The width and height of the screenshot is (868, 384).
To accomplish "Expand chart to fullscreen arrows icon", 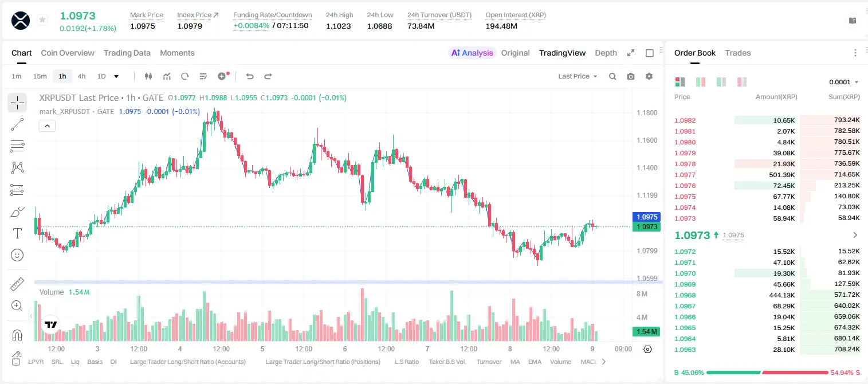I will pos(631,53).
